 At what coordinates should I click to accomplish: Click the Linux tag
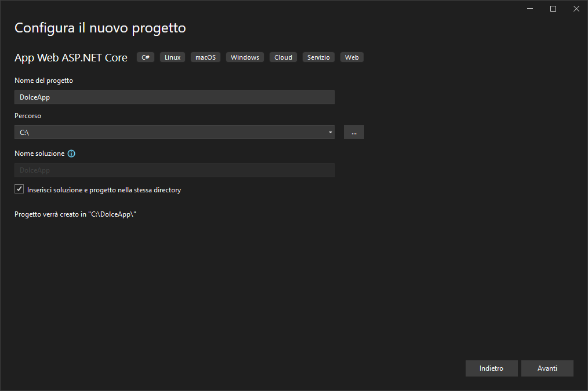pyautogui.click(x=172, y=57)
